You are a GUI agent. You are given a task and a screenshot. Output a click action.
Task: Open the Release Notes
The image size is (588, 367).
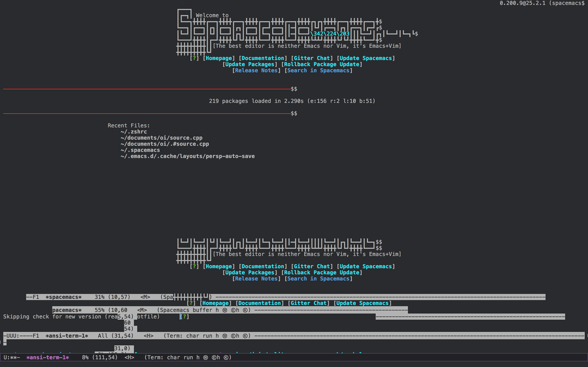click(x=256, y=70)
